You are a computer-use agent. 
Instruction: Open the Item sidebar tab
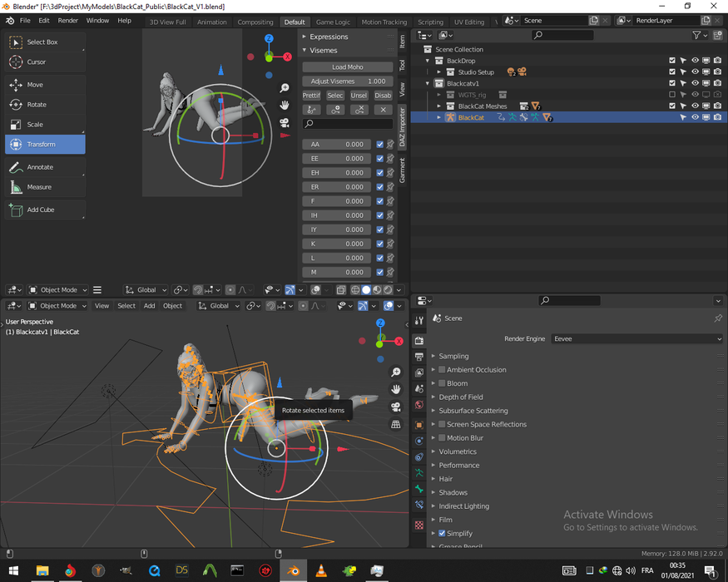click(x=402, y=42)
